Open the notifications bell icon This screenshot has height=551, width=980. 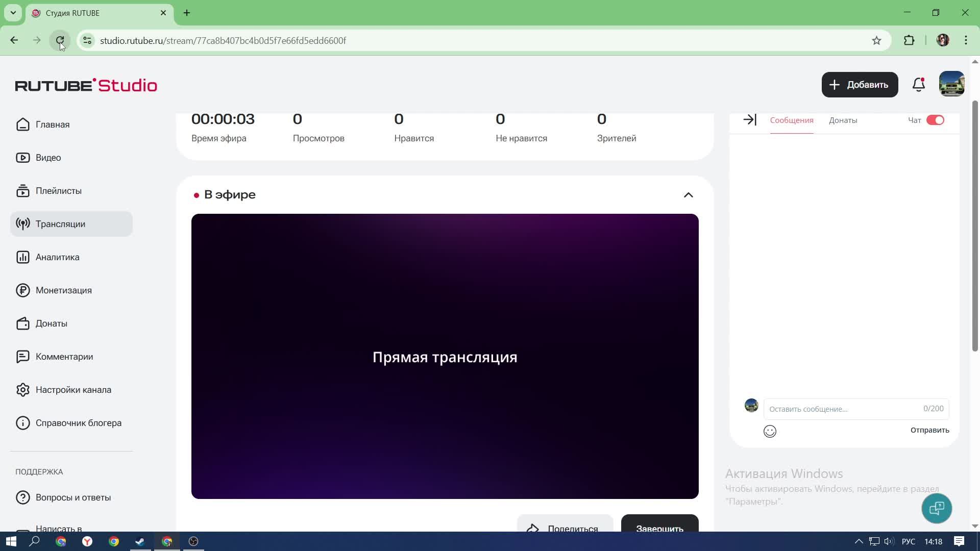(918, 85)
